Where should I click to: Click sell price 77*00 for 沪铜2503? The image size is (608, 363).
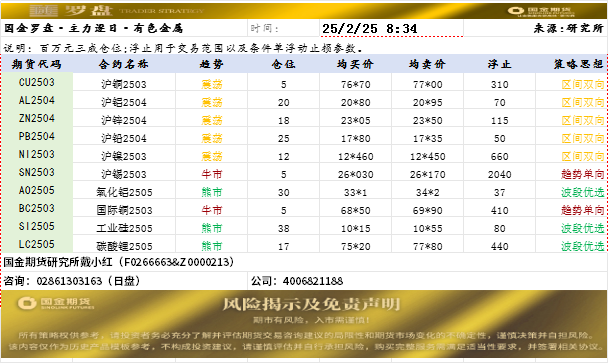[x=427, y=84]
